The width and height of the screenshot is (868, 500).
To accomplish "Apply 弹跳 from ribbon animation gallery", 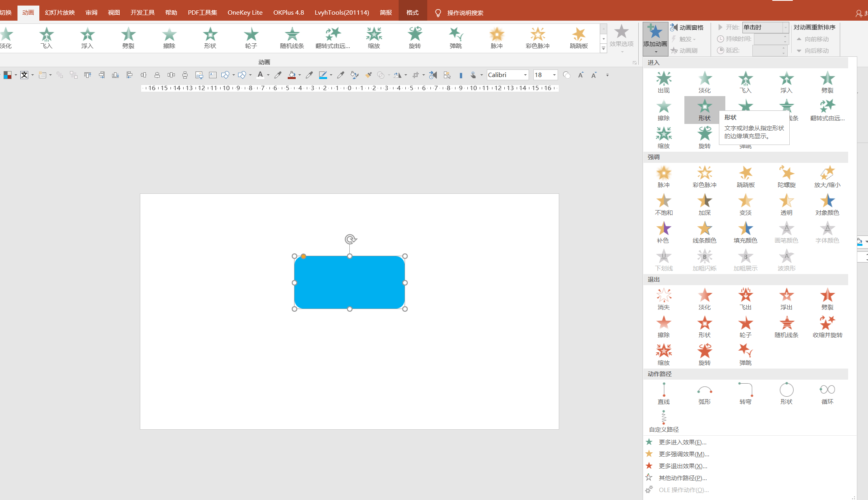I will 456,38.
